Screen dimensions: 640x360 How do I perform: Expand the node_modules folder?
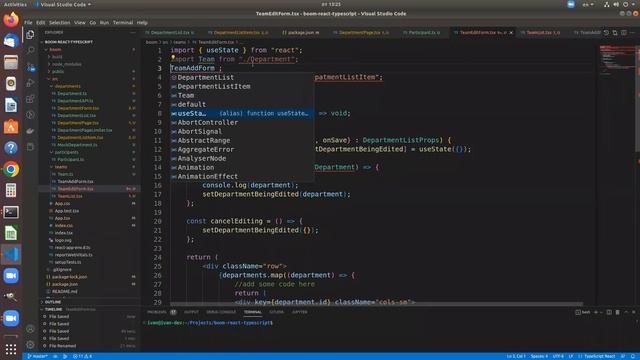coord(66,64)
